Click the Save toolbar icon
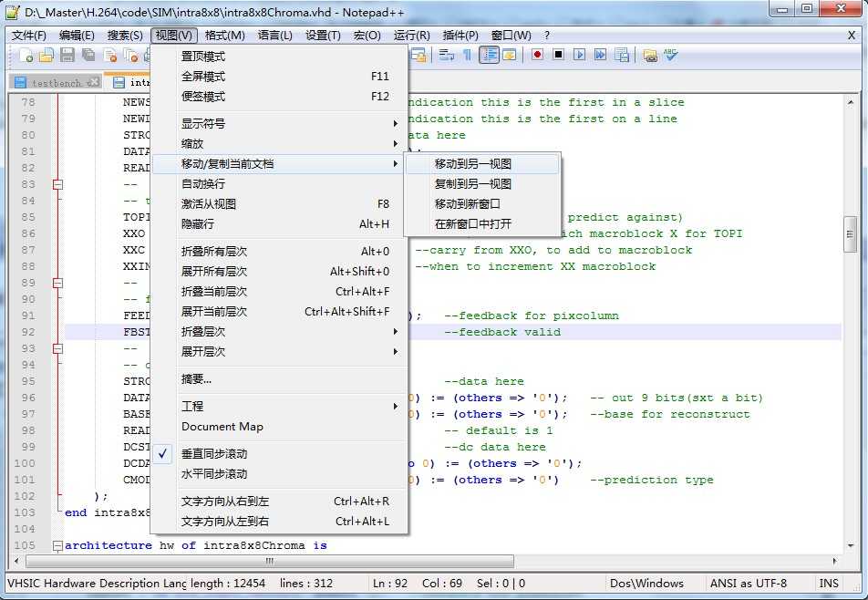The height and width of the screenshot is (600, 868). click(x=67, y=55)
